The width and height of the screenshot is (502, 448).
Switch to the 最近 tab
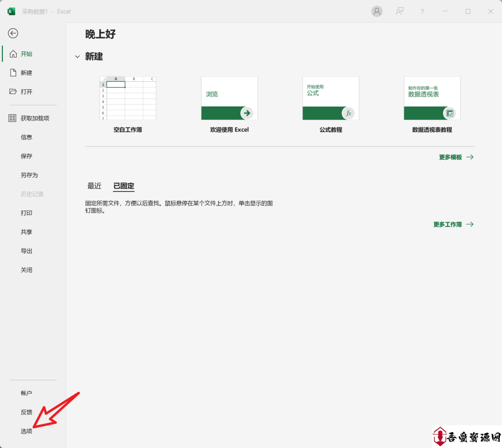(94, 186)
